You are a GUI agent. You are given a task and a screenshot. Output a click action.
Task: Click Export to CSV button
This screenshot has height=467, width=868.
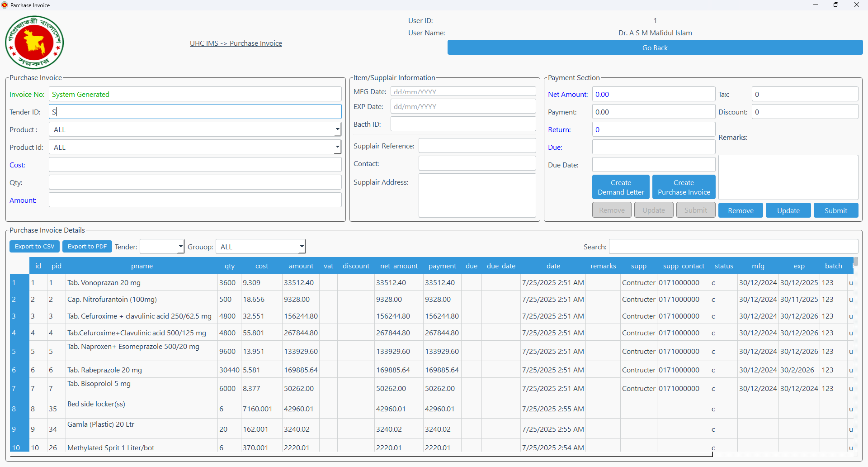coord(34,247)
